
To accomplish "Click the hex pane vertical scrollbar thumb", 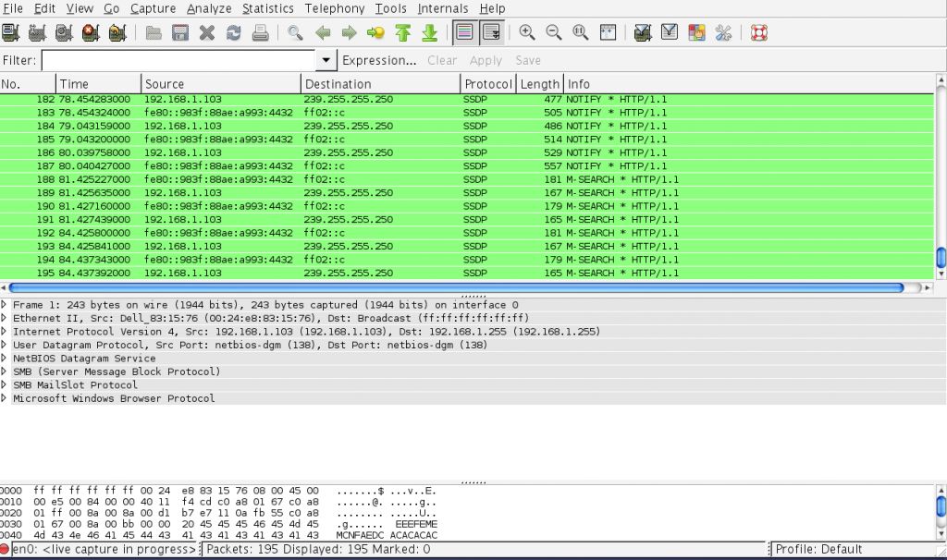I will [x=941, y=506].
